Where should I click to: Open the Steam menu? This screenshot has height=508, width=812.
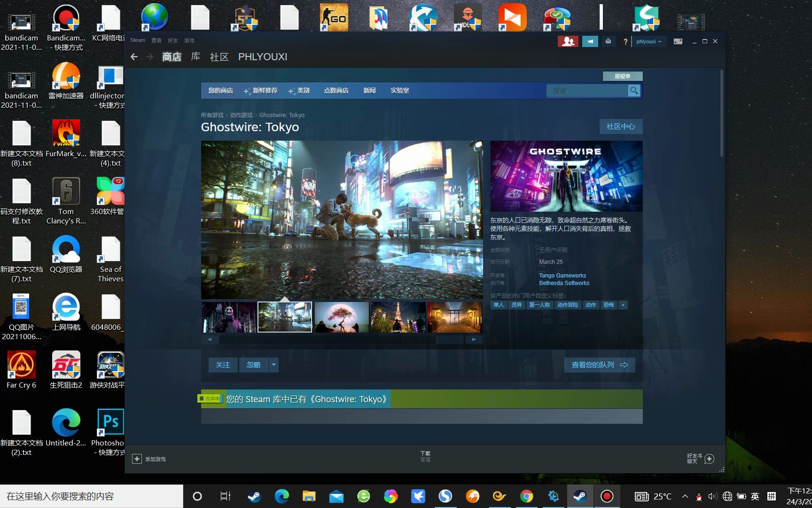(x=138, y=40)
